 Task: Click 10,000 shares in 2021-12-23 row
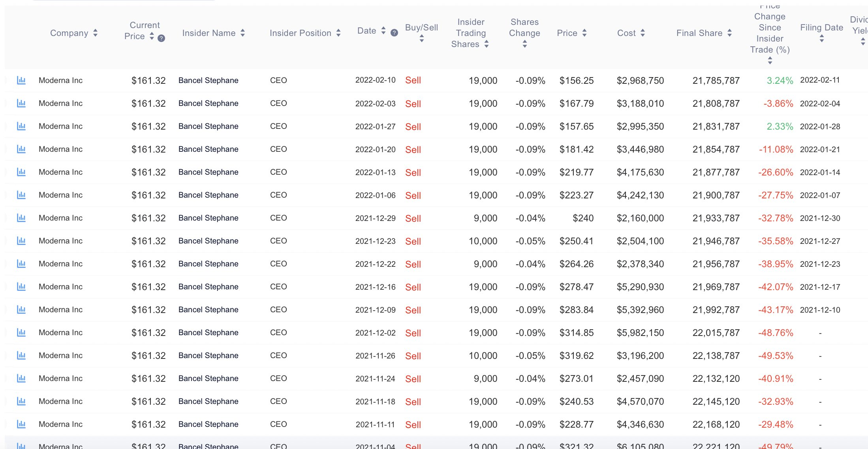tap(483, 241)
